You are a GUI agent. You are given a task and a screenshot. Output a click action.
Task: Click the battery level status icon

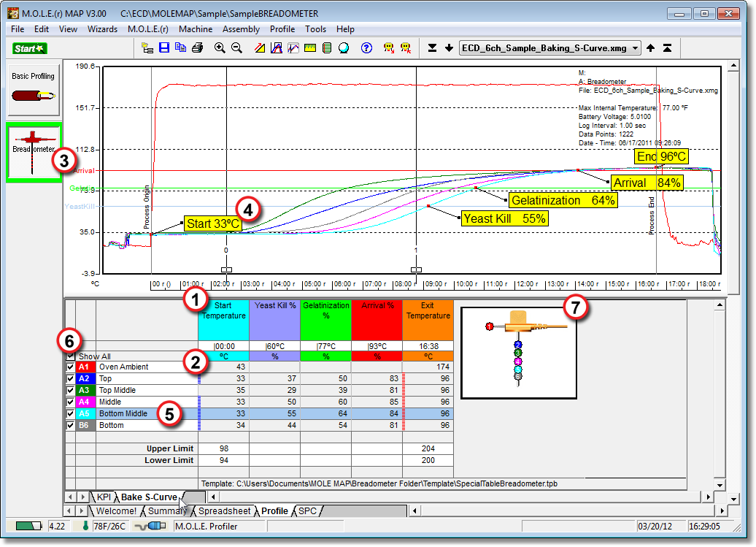pos(28,527)
